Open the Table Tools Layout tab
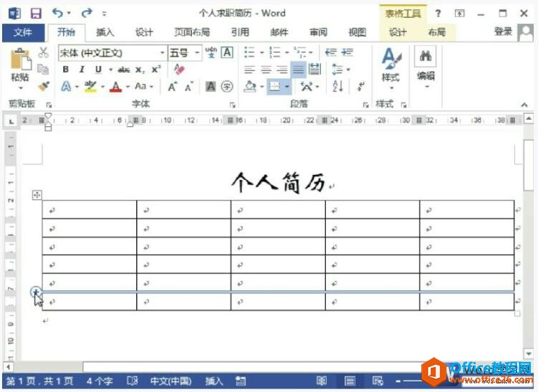The image size is (538, 392). pos(437,33)
